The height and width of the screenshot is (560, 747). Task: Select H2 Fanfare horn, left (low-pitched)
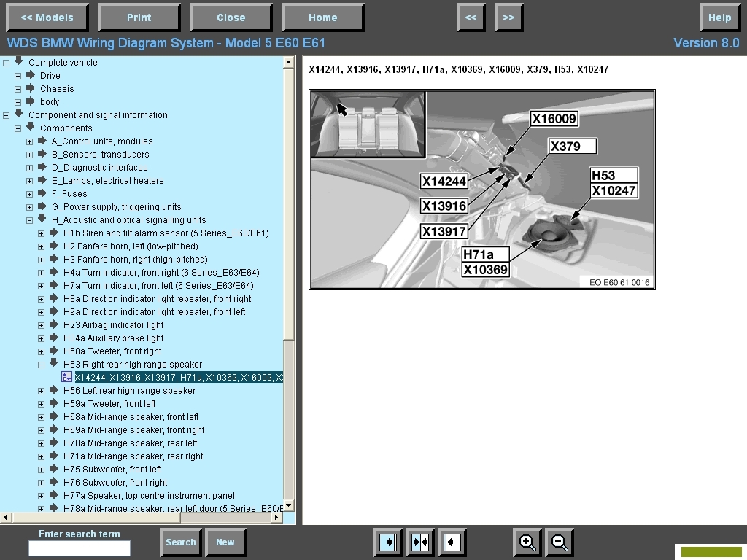click(x=131, y=246)
